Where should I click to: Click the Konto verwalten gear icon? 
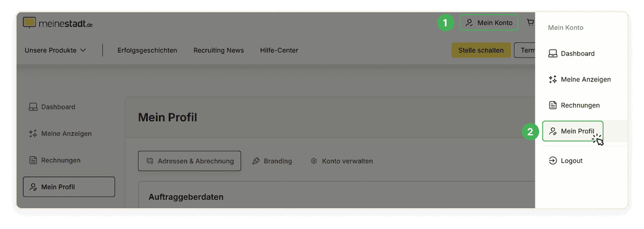(x=314, y=161)
